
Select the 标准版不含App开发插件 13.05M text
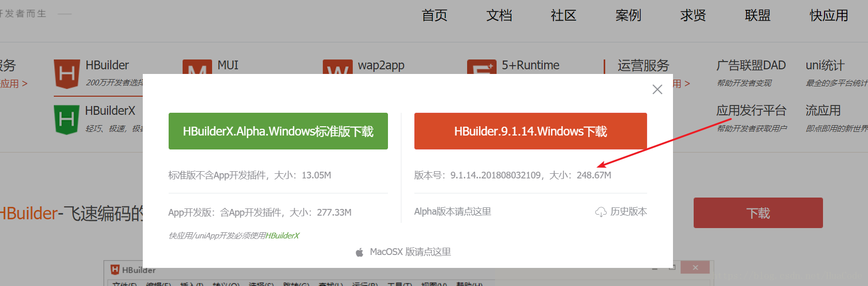coord(250,175)
